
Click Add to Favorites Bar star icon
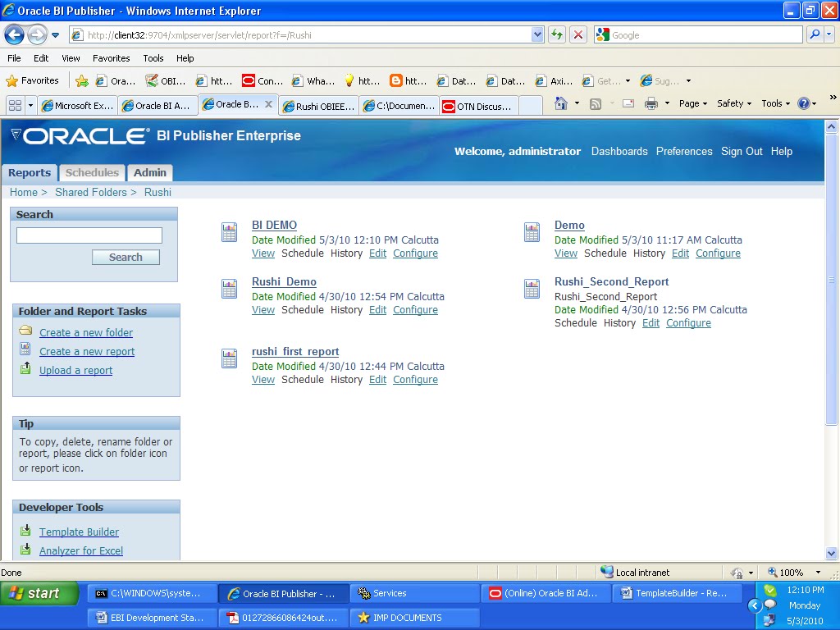click(x=82, y=81)
